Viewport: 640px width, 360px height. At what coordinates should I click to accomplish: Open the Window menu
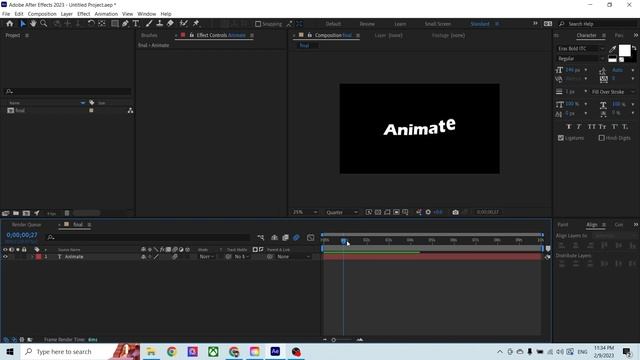(147, 14)
